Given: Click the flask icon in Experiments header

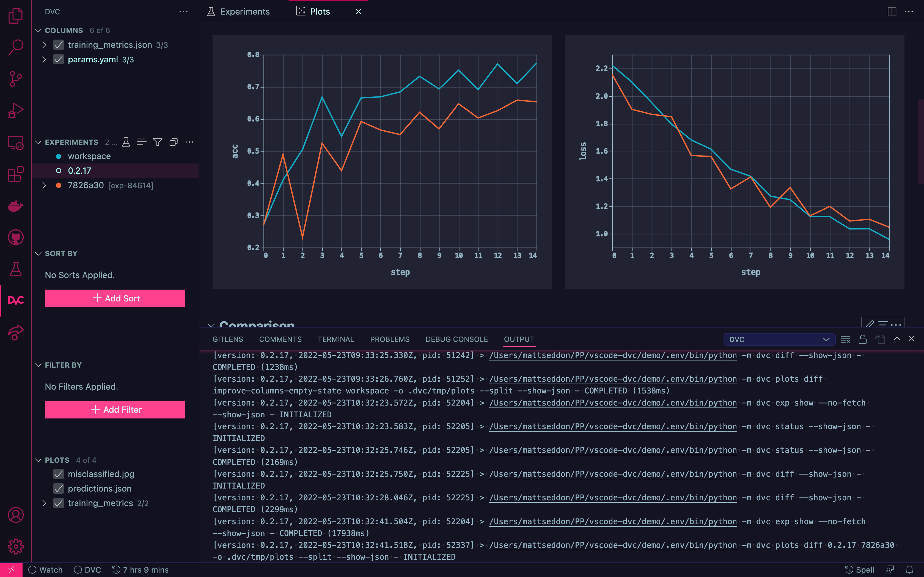Looking at the screenshot, I should [126, 142].
